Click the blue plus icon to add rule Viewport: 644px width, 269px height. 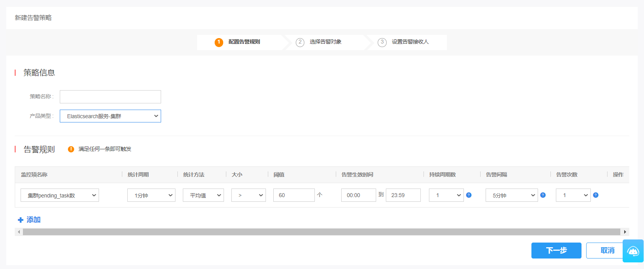point(21,220)
